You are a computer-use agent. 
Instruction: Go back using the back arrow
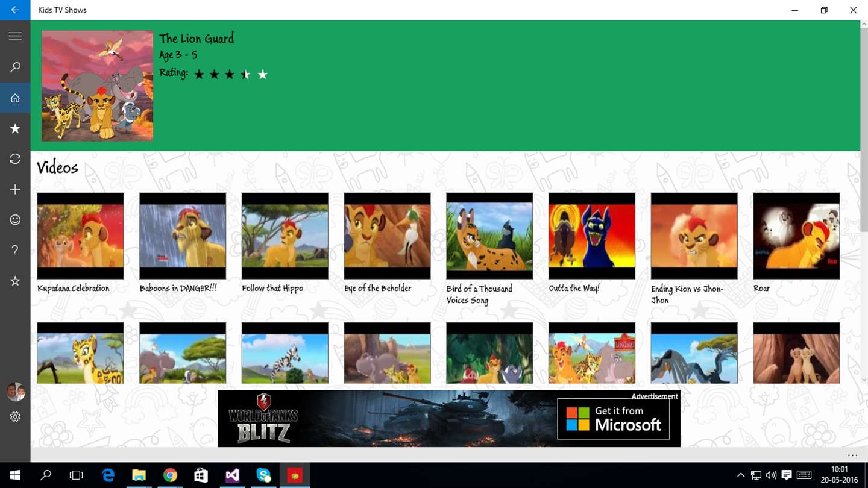point(15,10)
